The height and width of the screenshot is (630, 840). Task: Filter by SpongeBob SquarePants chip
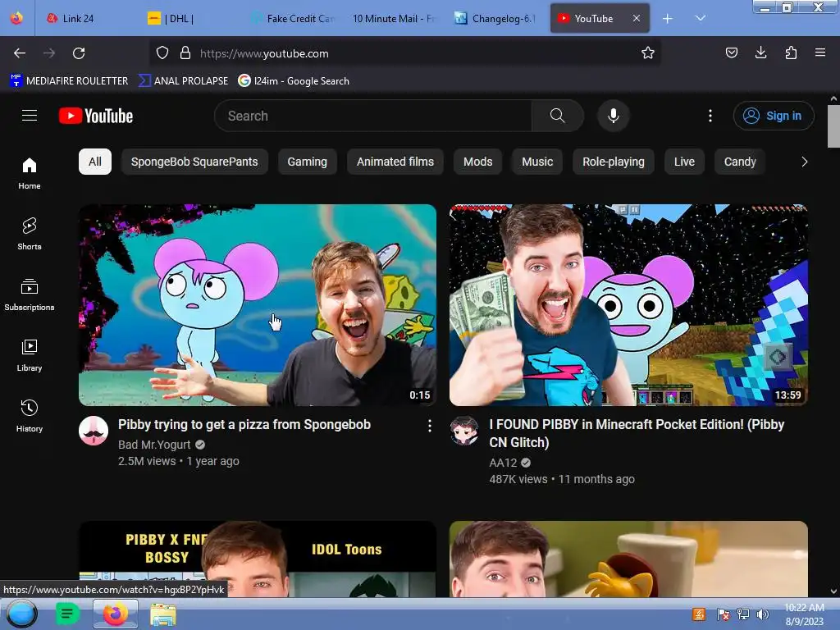click(x=194, y=162)
